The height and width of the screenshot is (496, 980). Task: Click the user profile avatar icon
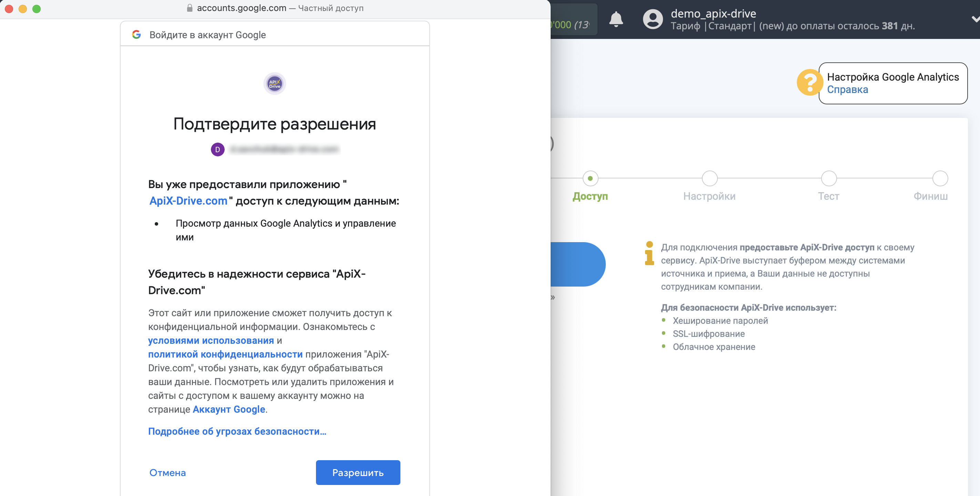(x=652, y=19)
